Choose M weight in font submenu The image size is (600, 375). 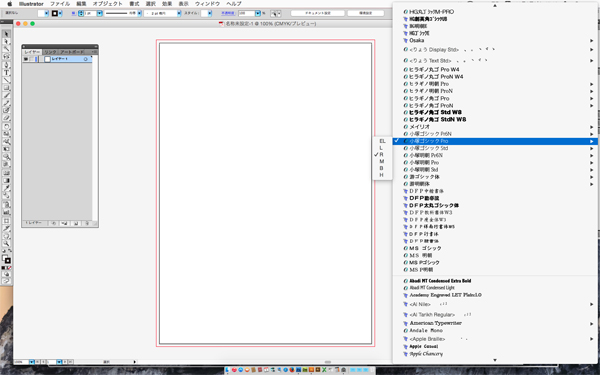382,161
